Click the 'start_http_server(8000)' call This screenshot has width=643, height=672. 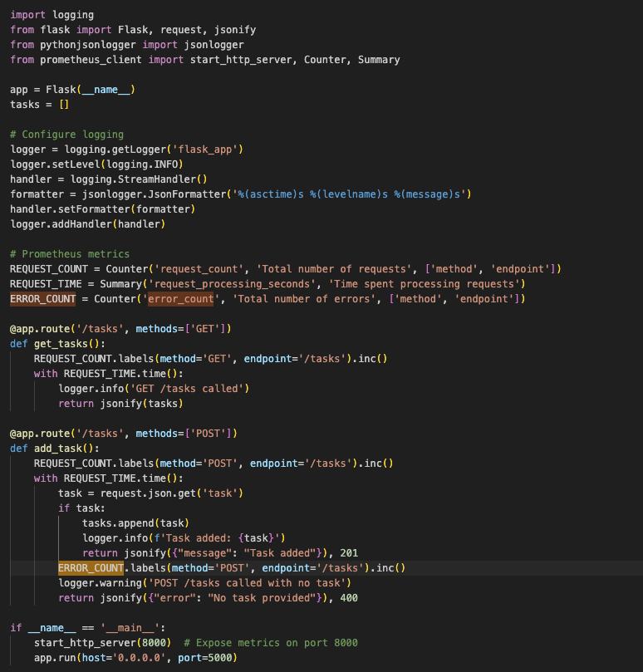coord(103,643)
